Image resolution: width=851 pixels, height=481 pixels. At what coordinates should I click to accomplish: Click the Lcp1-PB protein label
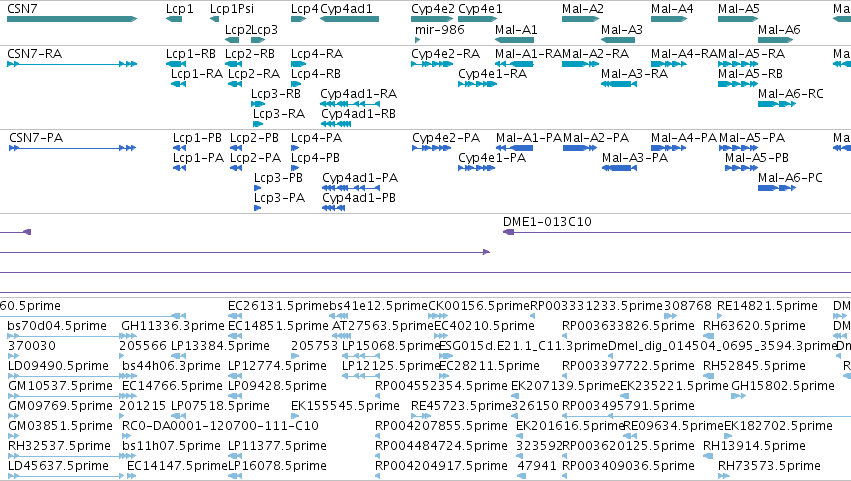(197, 138)
